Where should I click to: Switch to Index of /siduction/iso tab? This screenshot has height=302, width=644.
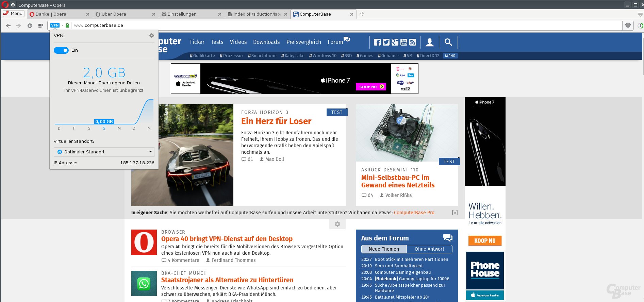pos(258,14)
